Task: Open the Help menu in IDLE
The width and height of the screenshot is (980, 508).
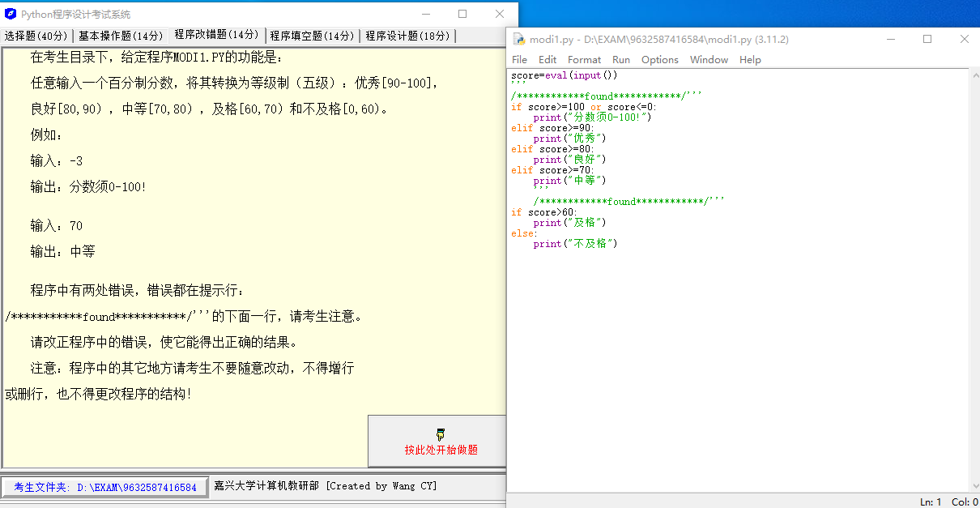Action: 750,60
